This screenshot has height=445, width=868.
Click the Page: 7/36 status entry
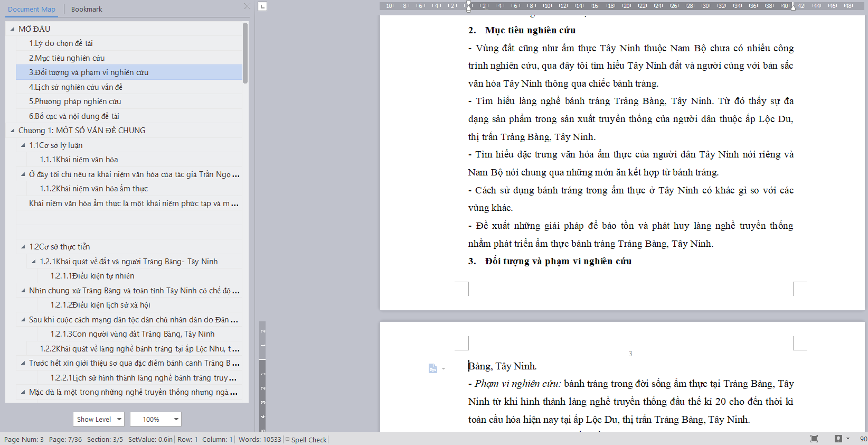tap(65, 440)
